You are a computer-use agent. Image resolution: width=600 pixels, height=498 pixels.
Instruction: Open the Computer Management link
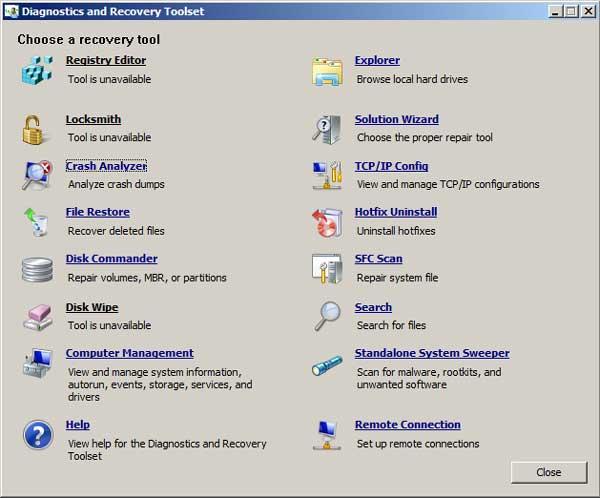click(x=129, y=353)
